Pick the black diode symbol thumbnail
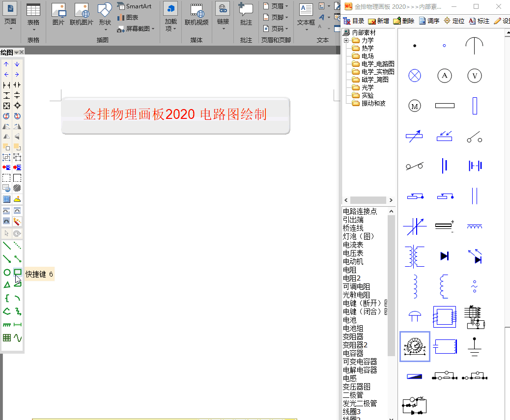 445,256
